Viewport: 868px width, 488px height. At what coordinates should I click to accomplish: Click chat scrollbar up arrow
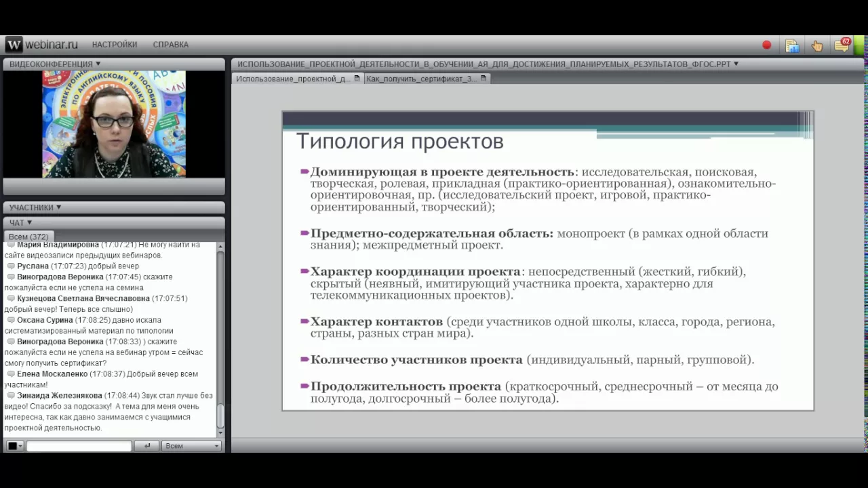[220, 246]
